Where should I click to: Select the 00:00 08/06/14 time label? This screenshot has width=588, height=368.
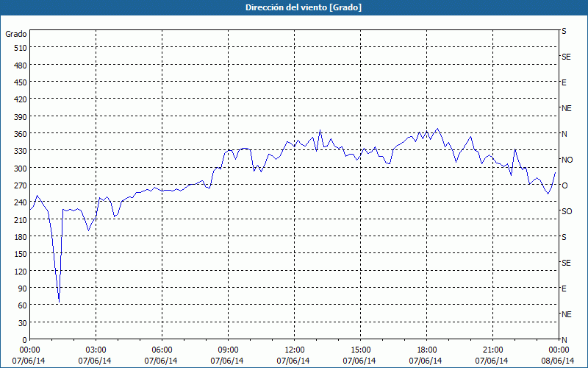pyautogui.click(x=558, y=355)
